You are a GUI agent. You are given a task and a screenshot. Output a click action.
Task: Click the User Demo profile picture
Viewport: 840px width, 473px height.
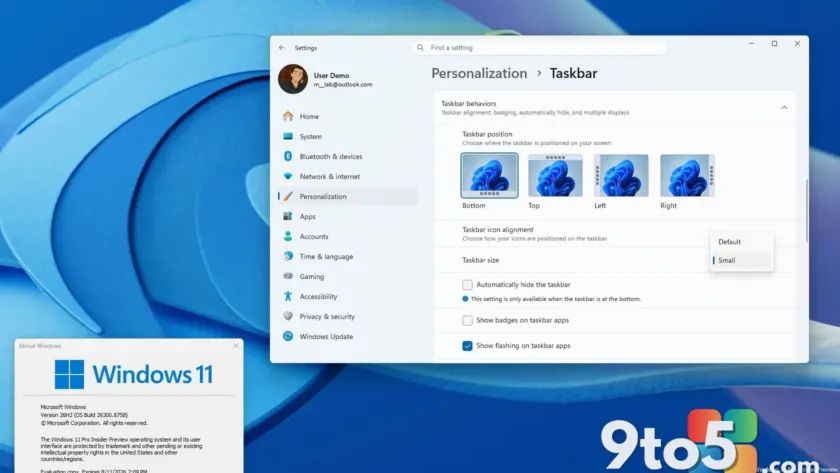coord(292,79)
